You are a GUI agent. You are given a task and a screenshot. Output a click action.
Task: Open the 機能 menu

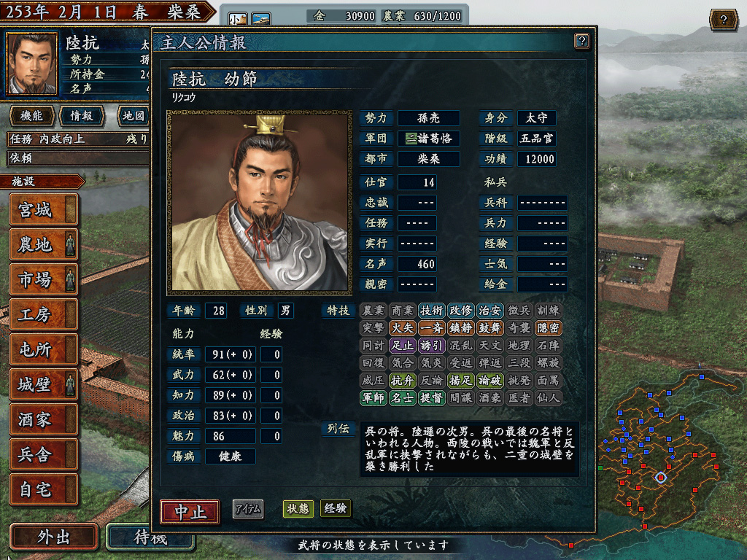tap(31, 116)
